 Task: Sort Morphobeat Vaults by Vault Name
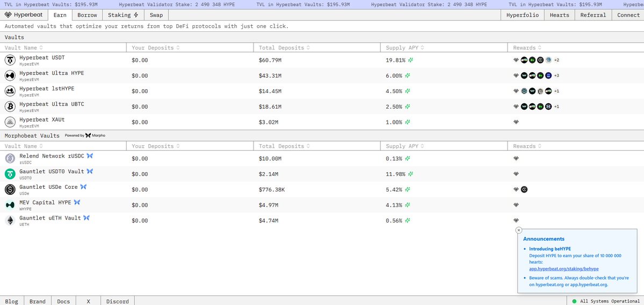pyautogui.click(x=24, y=146)
